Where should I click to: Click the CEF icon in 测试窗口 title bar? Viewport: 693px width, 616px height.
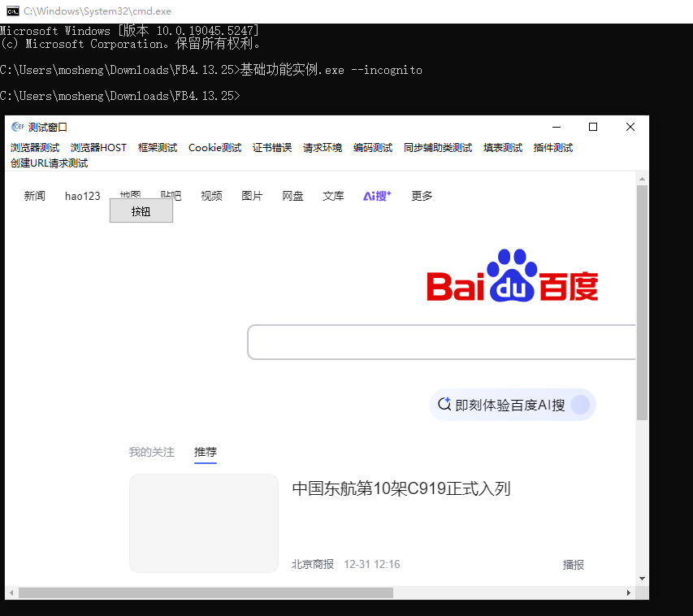(x=18, y=127)
